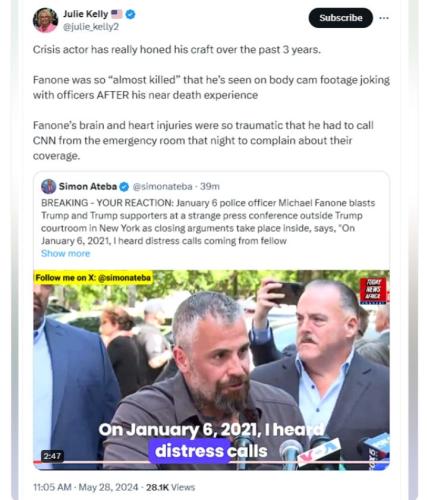
Task: Click Simon Ateba's small profile avatar
Action: tap(48, 186)
